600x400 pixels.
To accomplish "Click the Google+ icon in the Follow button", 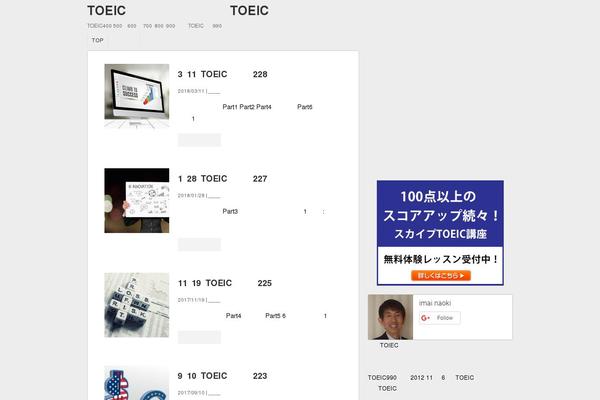I will pos(425,318).
